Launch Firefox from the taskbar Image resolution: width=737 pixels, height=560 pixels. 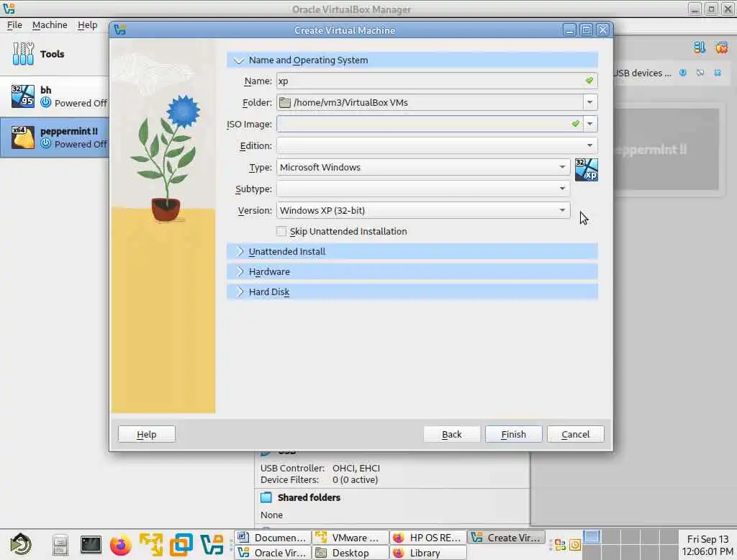tap(121, 545)
